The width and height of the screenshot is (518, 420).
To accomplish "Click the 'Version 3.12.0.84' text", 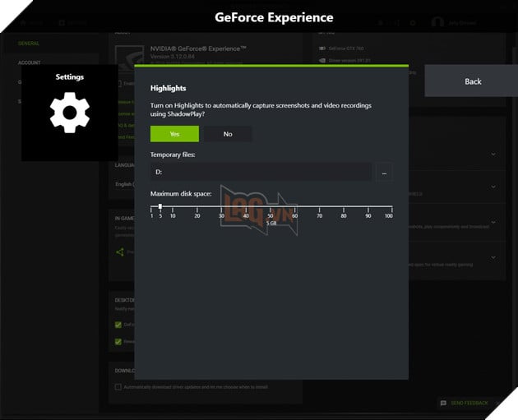I will click(x=173, y=57).
